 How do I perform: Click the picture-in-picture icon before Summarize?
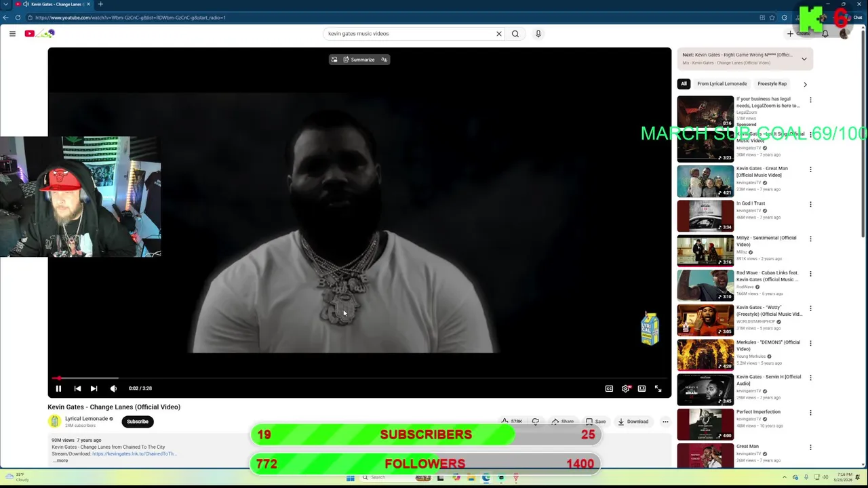tap(334, 60)
